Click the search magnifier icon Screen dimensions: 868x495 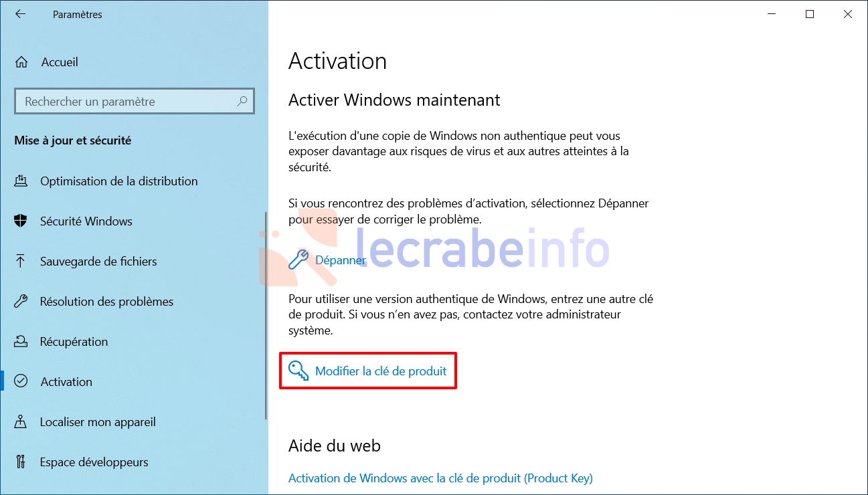point(242,102)
